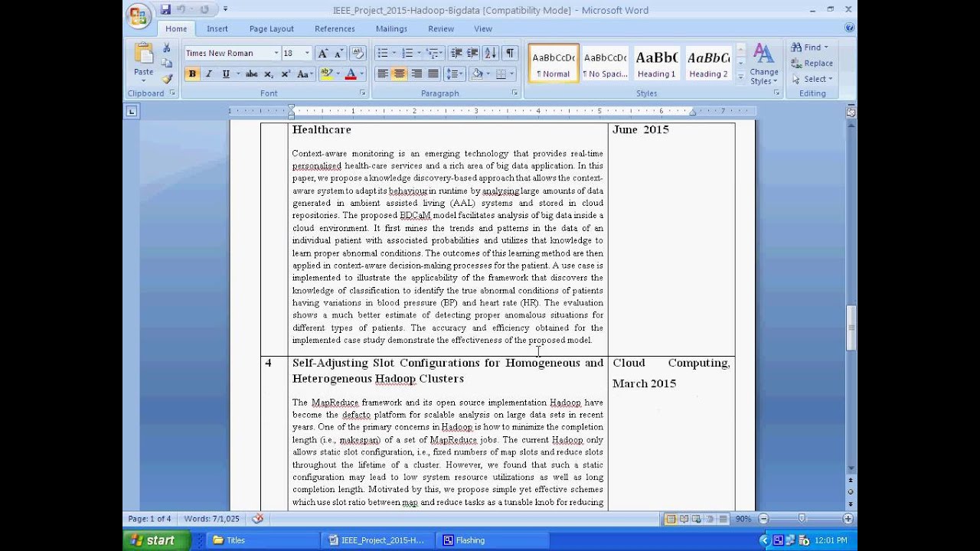The height and width of the screenshot is (551, 980).
Task: Select the Format Painter brush
Action: (167, 78)
